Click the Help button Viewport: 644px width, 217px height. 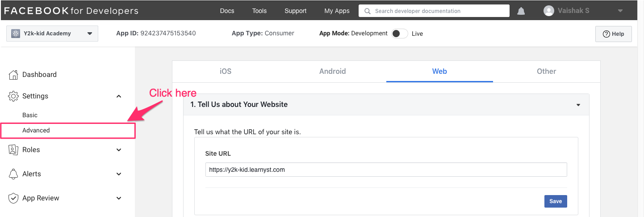[x=613, y=34]
